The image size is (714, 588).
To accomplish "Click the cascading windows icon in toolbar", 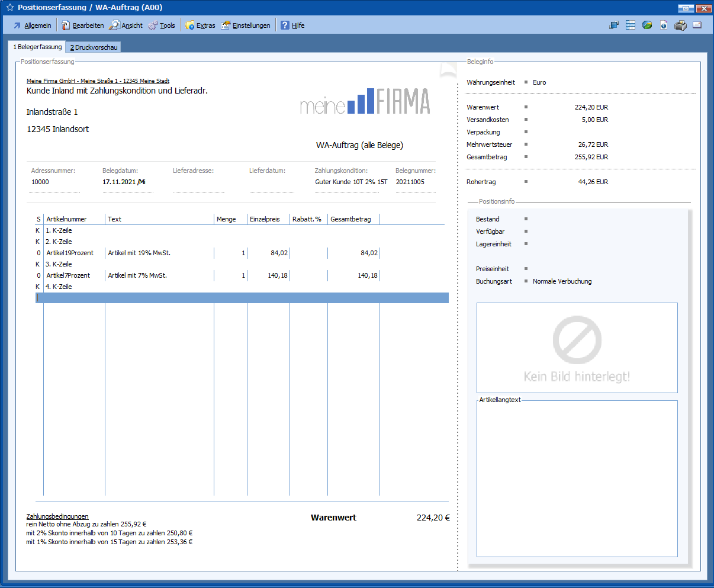I will [614, 25].
